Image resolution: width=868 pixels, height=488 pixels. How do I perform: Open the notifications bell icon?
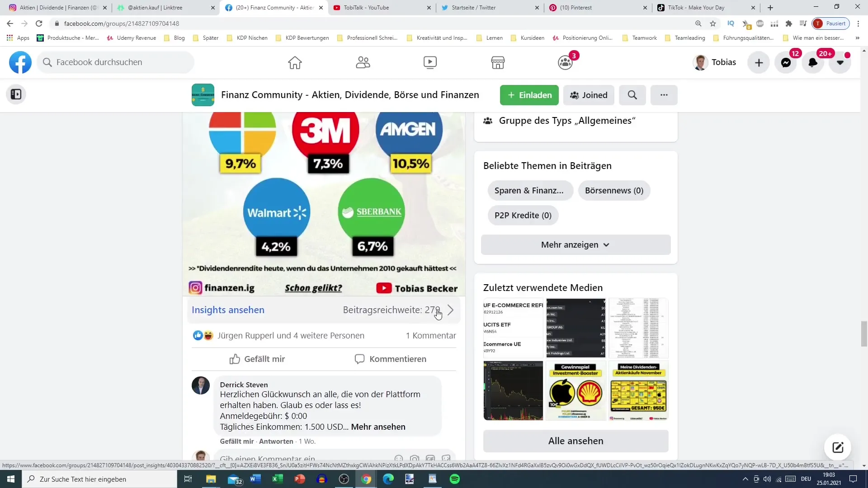(x=813, y=62)
